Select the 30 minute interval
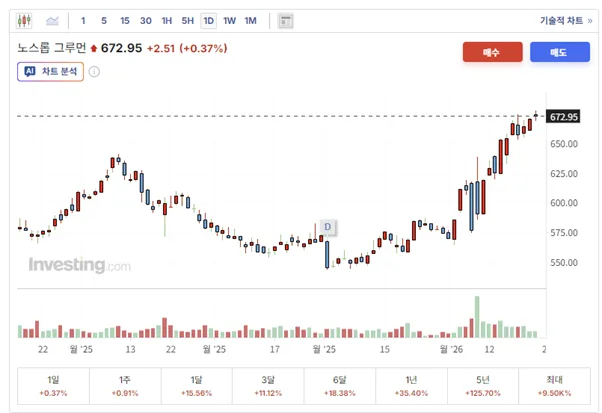The width and height of the screenshot is (602, 413). pos(146,21)
